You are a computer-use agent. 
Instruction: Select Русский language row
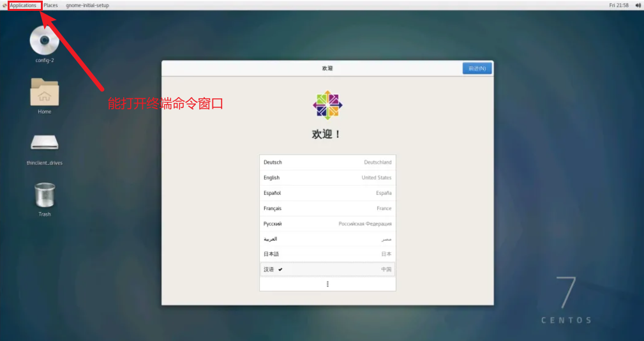327,224
